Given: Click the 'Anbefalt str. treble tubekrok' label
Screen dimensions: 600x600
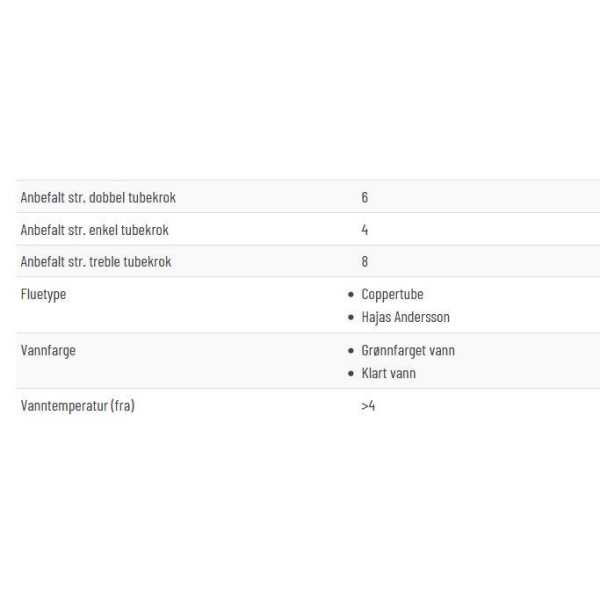Looking at the screenshot, I should 96,262.
